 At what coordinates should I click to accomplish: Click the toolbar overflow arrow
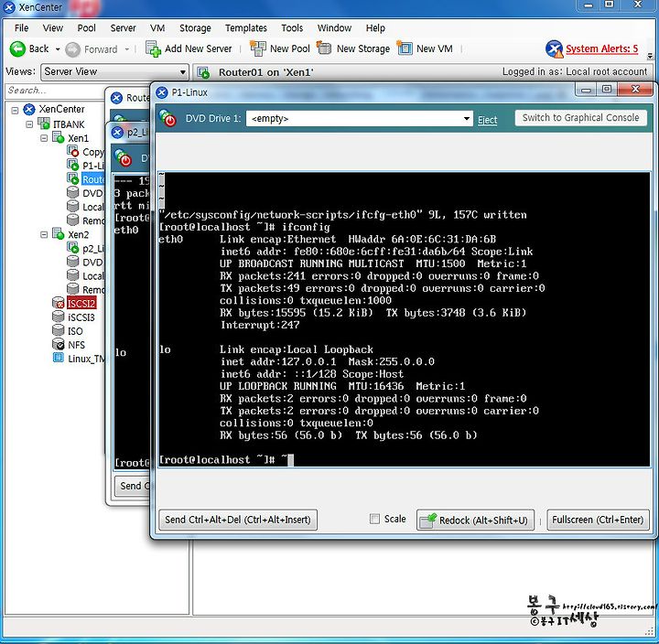(x=650, y=55)
